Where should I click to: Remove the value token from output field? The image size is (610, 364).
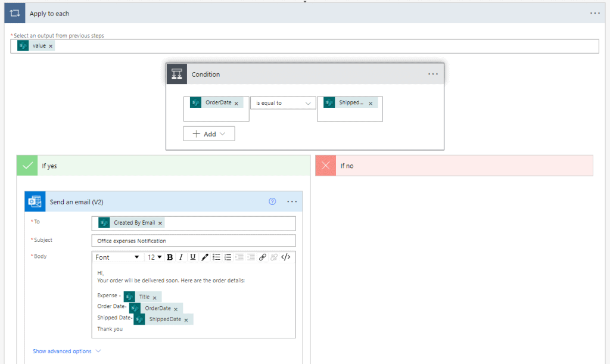coord(51,46)
